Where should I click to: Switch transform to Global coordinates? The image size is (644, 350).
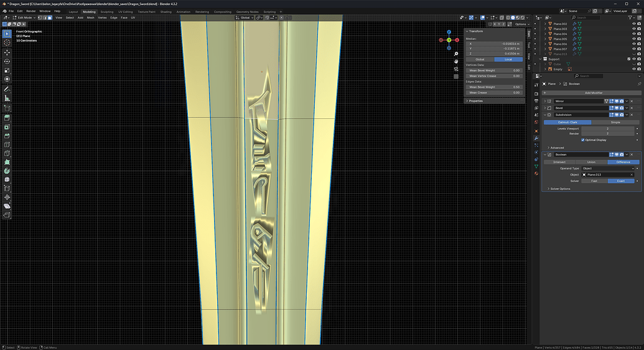coord(480,59)
